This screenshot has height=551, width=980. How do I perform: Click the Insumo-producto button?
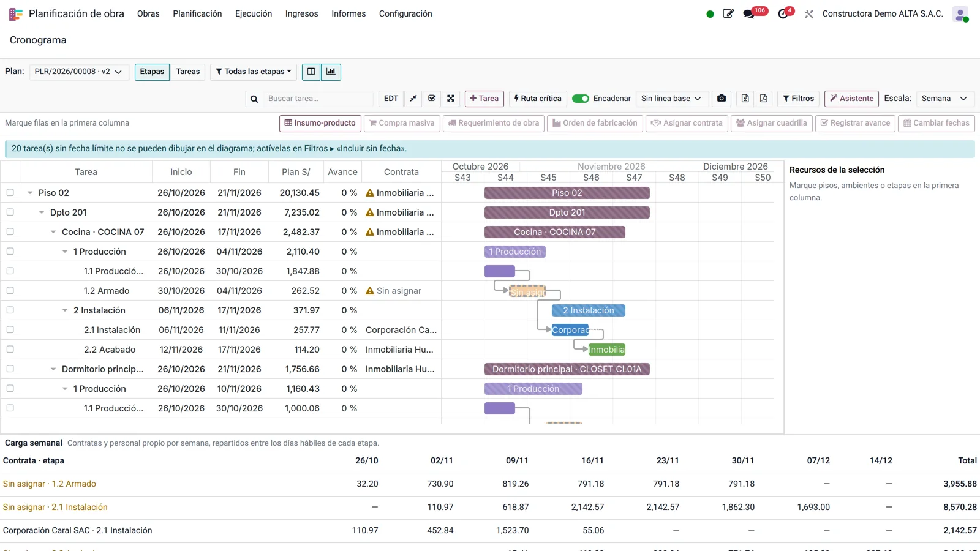click(320, 123)
